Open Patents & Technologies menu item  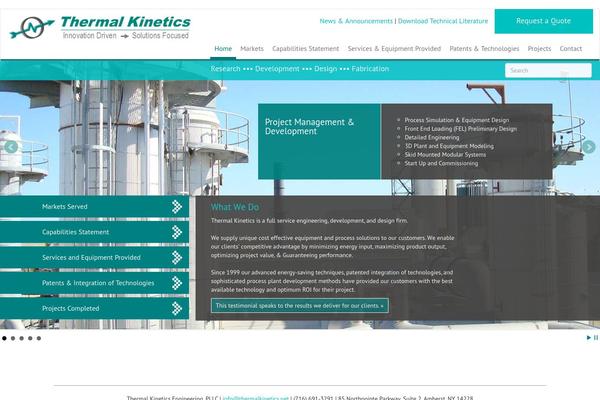pyautogui.click(x=484, y=49)
